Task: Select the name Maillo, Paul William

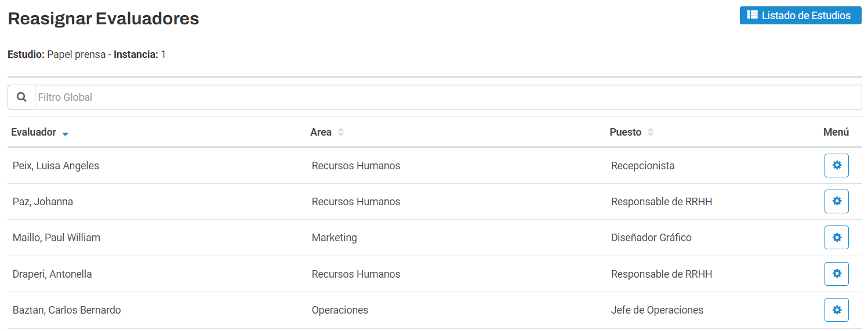Action: point(56,238)
